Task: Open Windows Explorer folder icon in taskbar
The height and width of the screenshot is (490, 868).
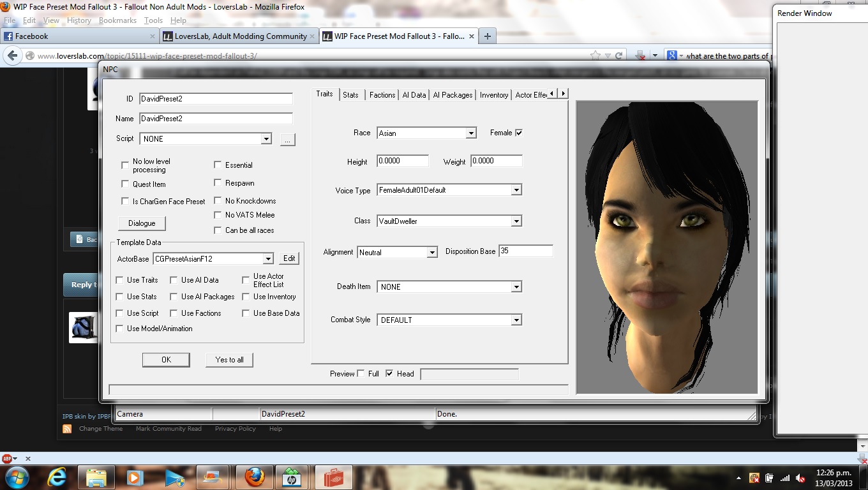Action: (x=96, y=477)
